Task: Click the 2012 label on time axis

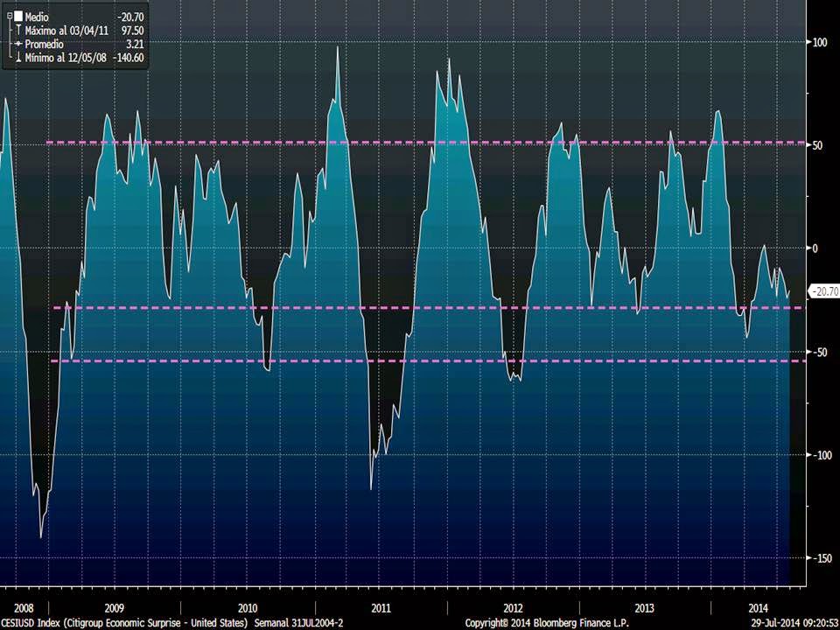Action: tap(513, 608)
